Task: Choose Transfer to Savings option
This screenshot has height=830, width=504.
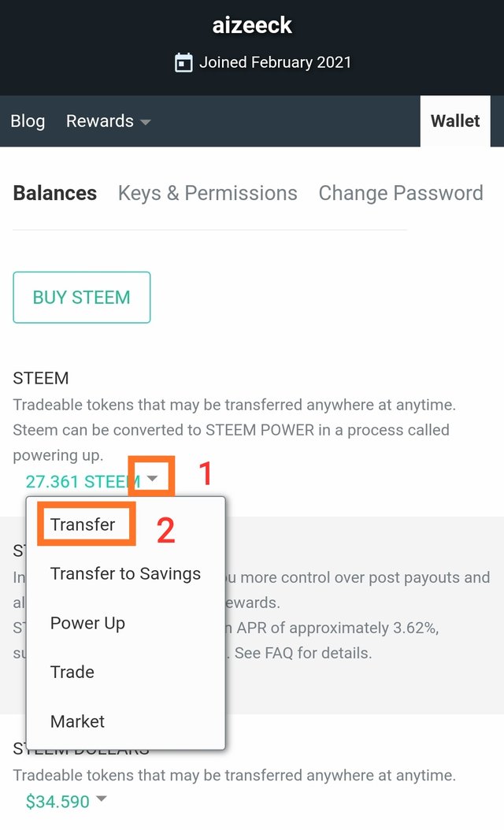Action: (125, 573)
